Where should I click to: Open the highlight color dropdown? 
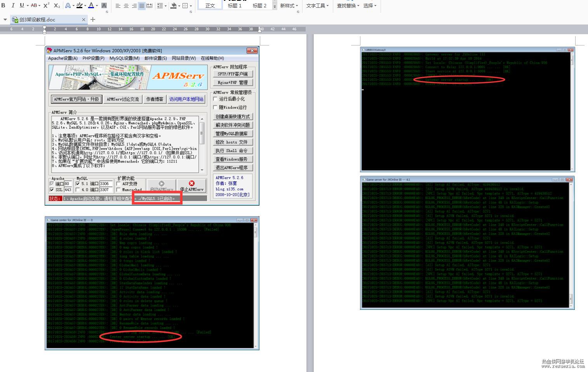85,6
